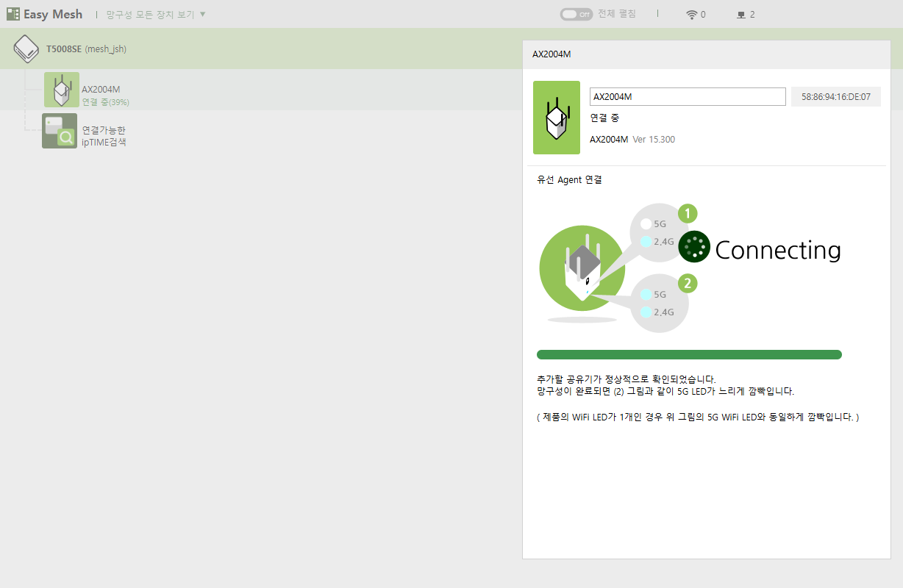Screen dimensions: 903x588
Task: Click 추가할 공유기가 정상적으로 확인되었습니다 message
Action: [x=627, y=379]
